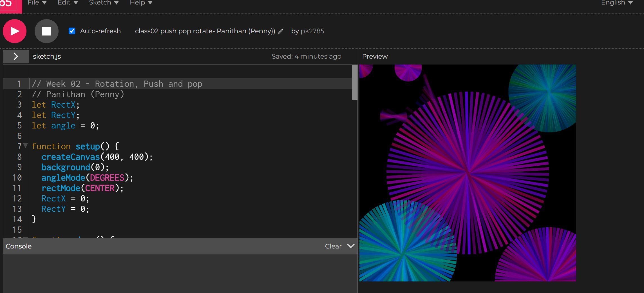Click the rectMode(CENTER) line
This screenshot has width=644, height=293.
pos(82,188)
